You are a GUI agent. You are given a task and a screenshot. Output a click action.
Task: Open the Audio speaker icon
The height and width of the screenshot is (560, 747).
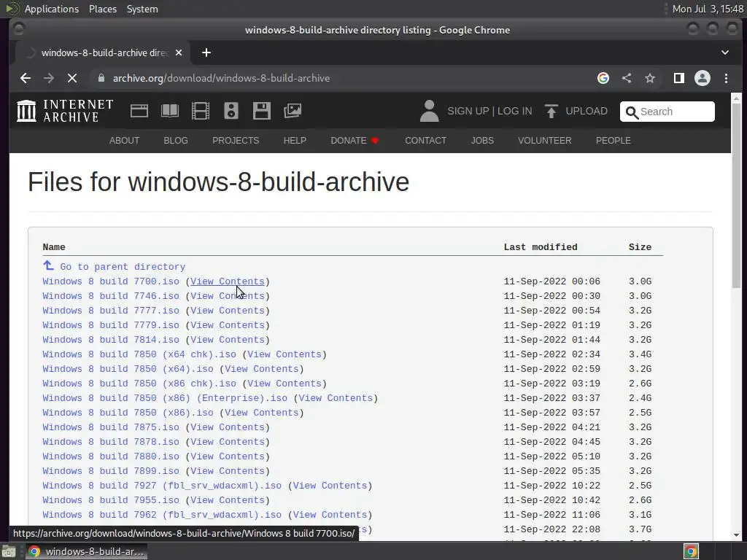tap(231, 111)
